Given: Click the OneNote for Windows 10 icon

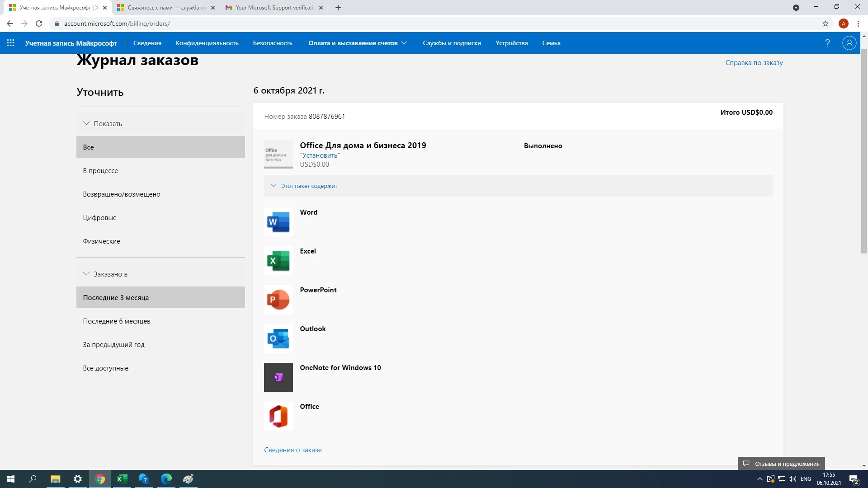Looking at the screenshot, I should pos(278,377).
